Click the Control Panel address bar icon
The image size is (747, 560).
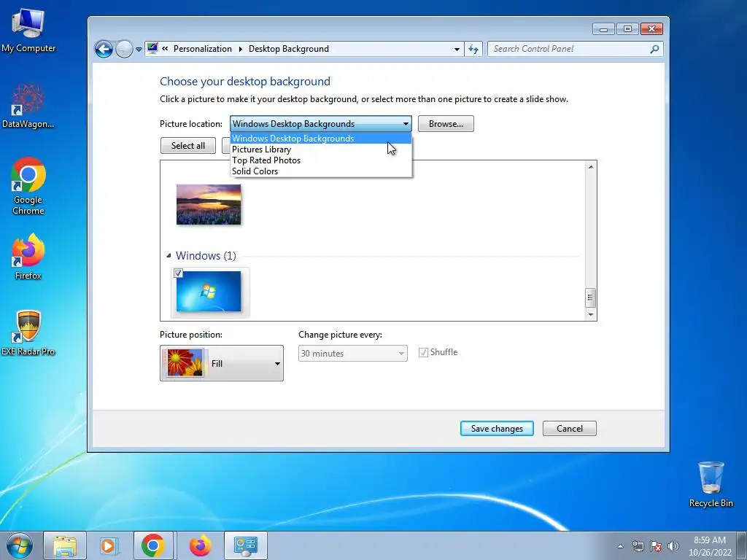(152, 48)
